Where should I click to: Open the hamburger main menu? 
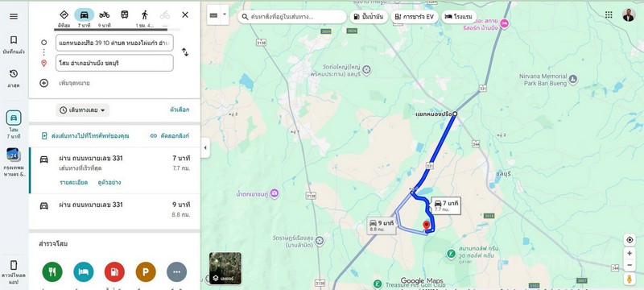click(x=14, y=16)
